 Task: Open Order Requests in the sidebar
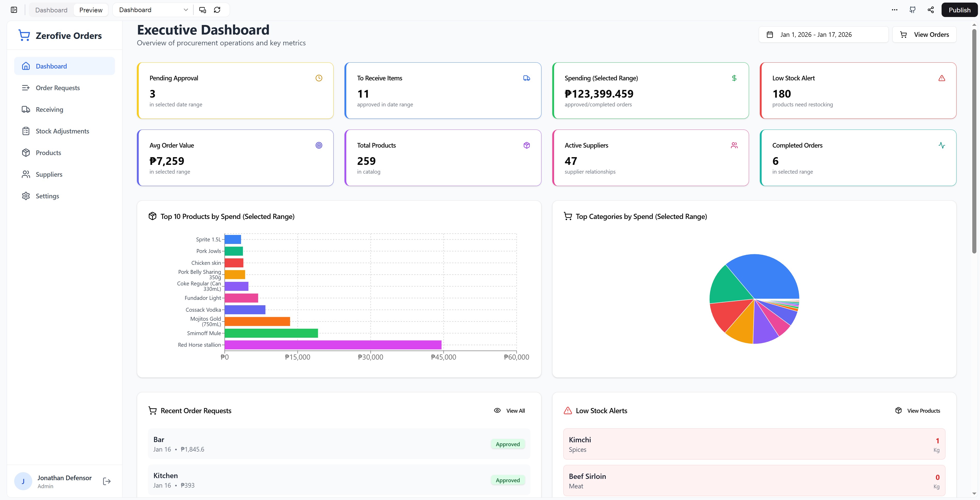pyautogui.click(x=65, y=88)
